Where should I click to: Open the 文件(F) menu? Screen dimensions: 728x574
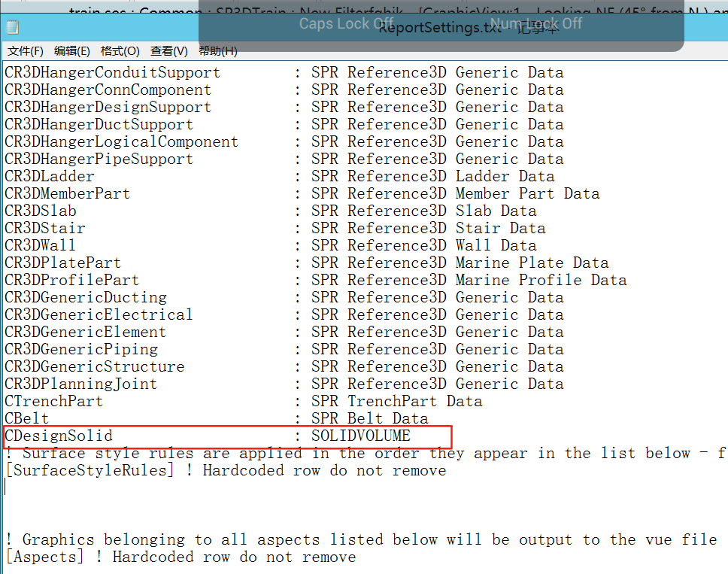click(x=25, y=51)
